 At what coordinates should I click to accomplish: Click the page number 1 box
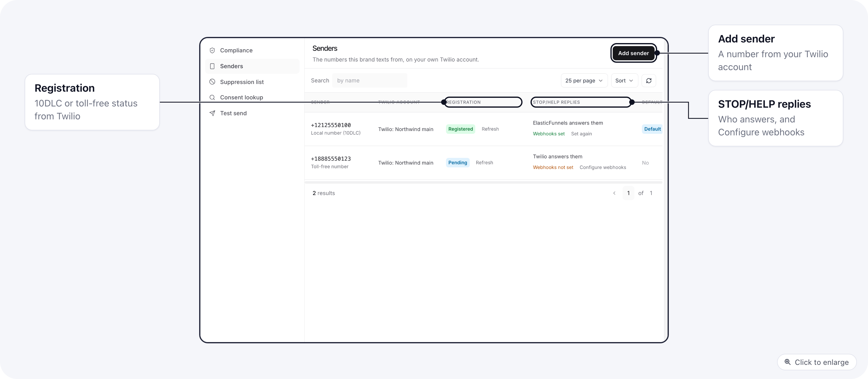[628, 193]
